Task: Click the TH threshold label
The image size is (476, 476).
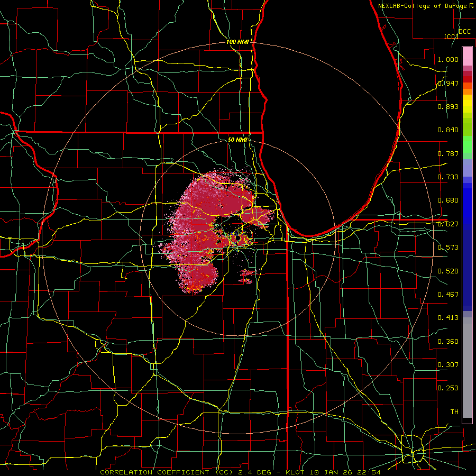Action: pyautogui.click(x=454, y=412)
